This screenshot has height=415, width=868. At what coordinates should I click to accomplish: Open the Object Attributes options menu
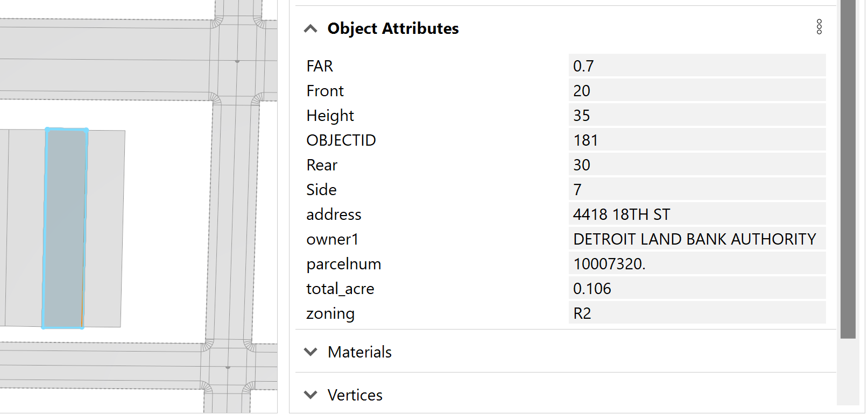(x=818, y=27)
